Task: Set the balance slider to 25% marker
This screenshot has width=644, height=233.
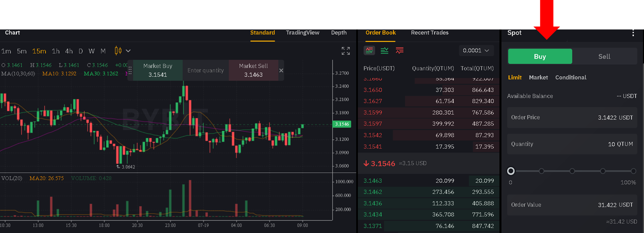Action: (x=542, y=171)
